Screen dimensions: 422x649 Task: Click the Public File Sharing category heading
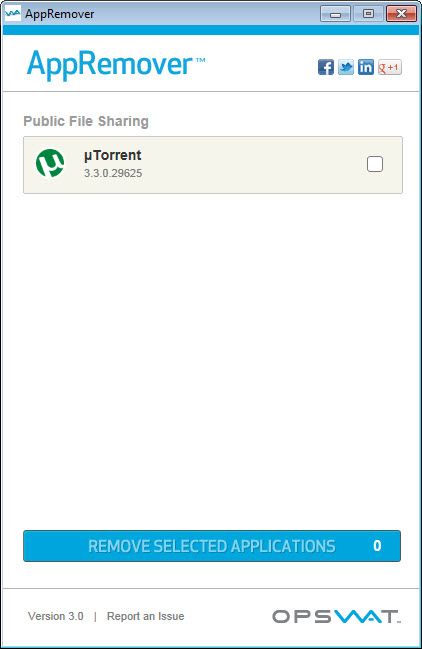[x=86, y=121]
